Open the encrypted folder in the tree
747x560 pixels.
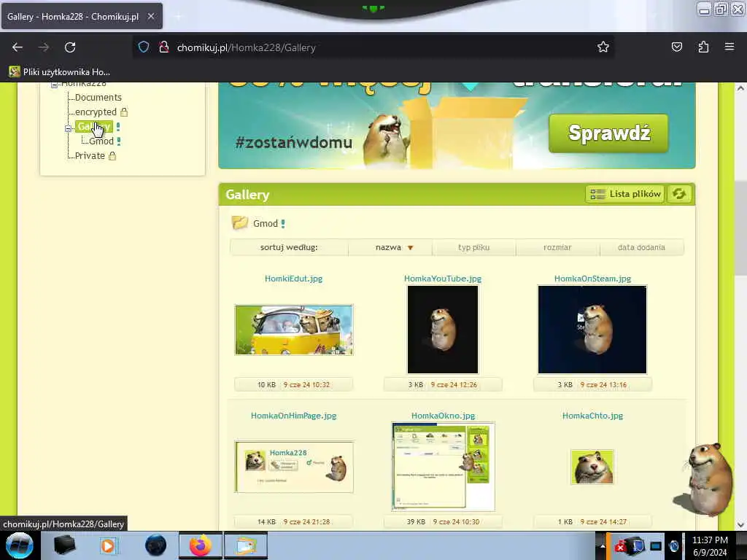click(96, 112)
